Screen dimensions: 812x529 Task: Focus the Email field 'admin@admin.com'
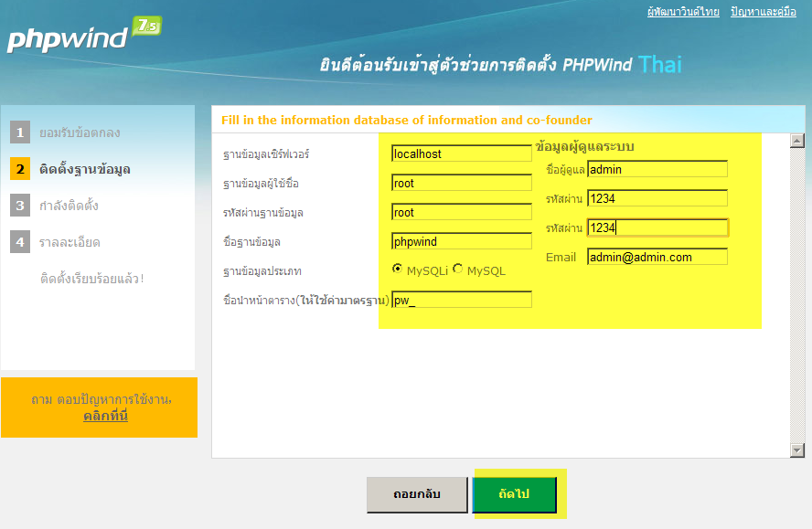coord(657,257)
